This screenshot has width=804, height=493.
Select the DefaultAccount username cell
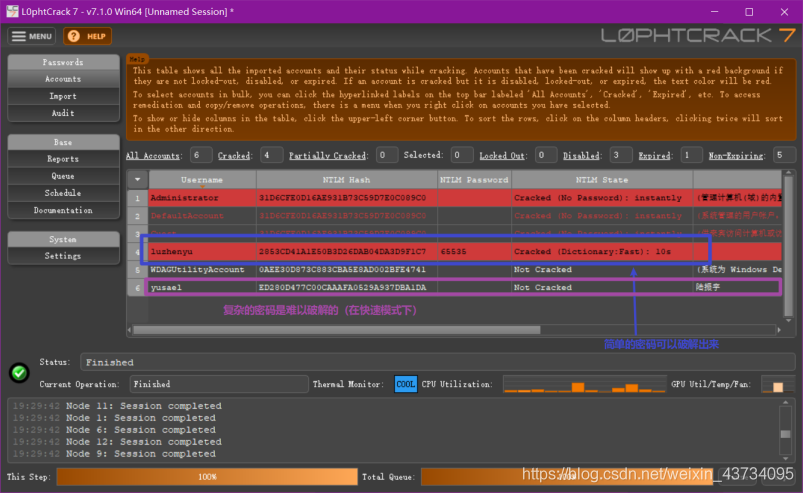click(202, 215)
